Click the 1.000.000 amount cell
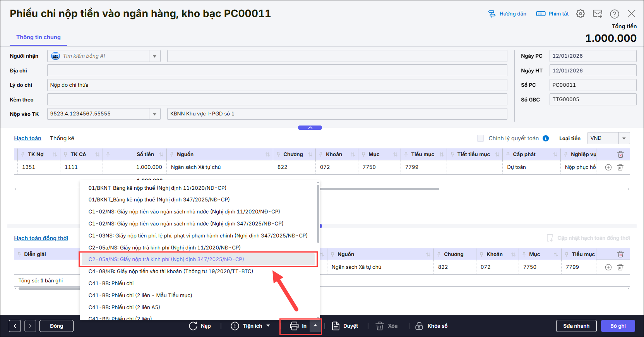 tap(134, 167)
